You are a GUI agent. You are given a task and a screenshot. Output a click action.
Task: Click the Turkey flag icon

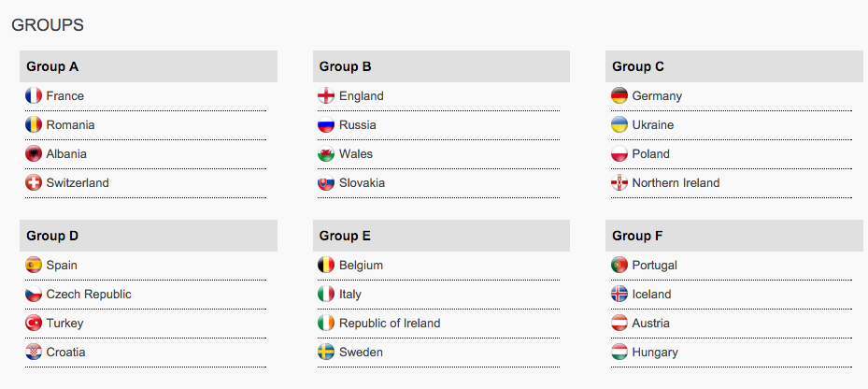click(x=34, y=323)
